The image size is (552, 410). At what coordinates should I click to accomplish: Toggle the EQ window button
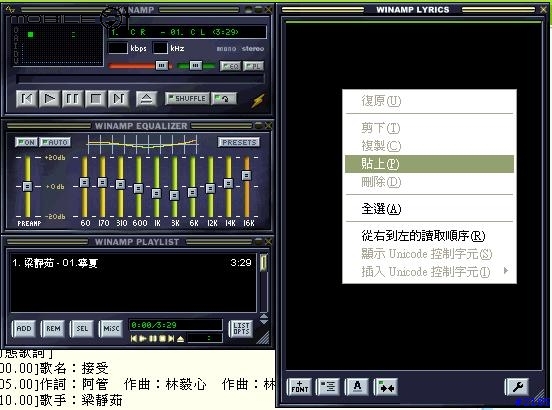coord(230,66)
